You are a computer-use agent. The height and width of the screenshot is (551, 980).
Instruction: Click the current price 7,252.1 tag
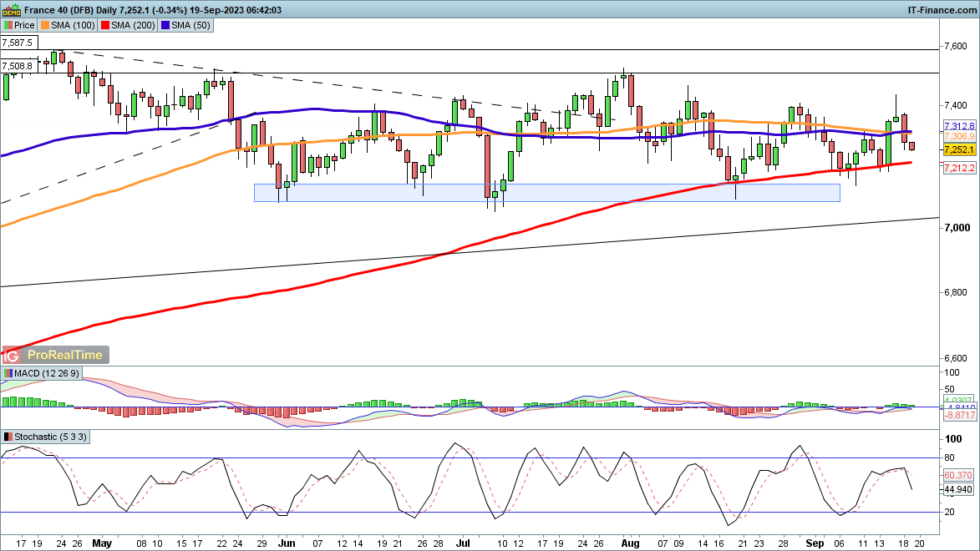click(x=959, y=150)
